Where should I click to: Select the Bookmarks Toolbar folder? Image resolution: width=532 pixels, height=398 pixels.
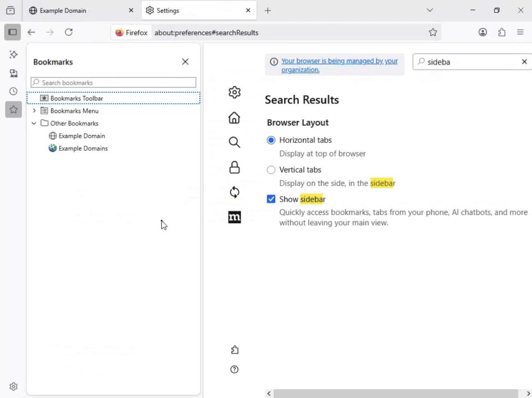pos(113,98)
